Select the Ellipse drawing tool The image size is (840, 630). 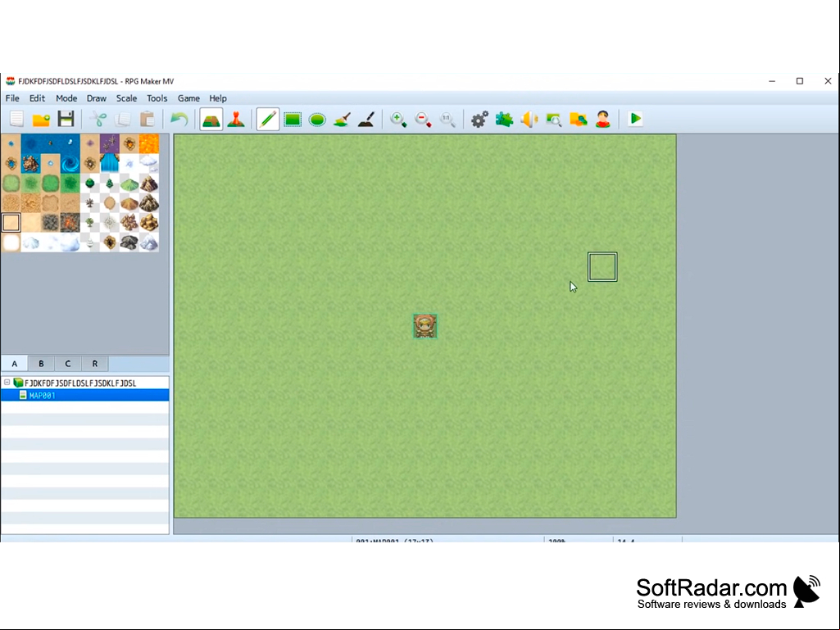pos(317,119)
